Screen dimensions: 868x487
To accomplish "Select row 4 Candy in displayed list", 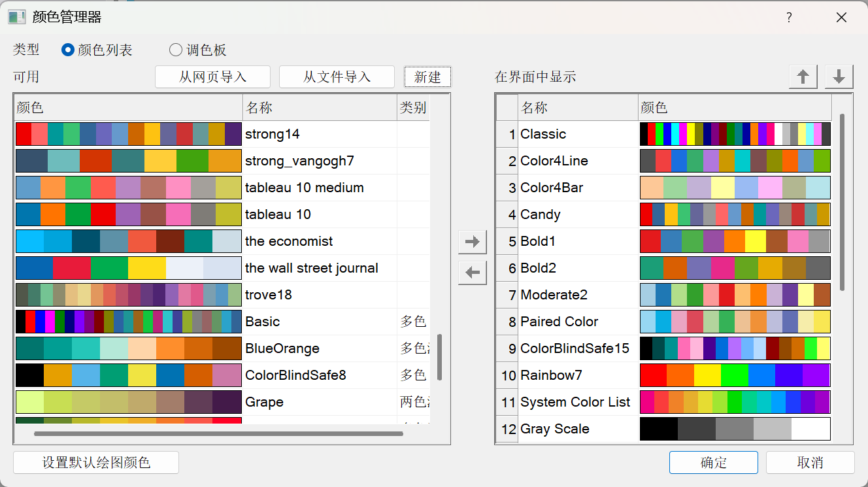I will point(540,214).
